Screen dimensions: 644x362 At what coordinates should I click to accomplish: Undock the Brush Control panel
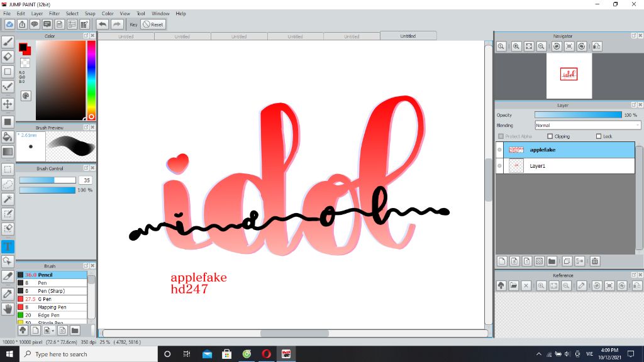(86, 168)
